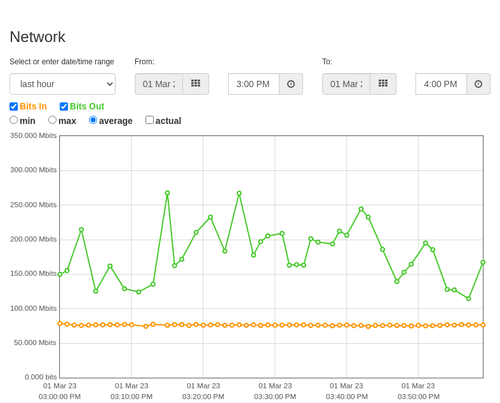This screenshot has height=403, width=500.
Task: Click the '100.000 Mbits' axis label
Action: pyautogui.click(x=33, y=308)
